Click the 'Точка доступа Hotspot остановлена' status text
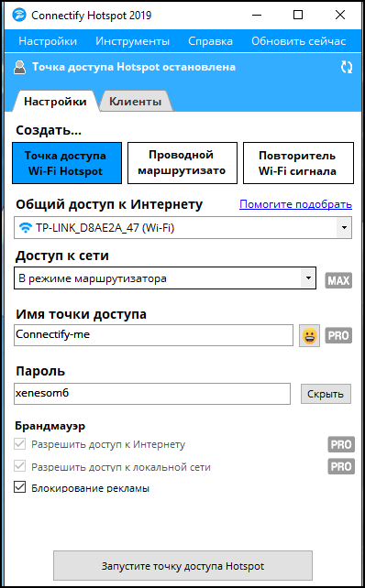This screenshot has width=365, height=588. tap(134, 67)
